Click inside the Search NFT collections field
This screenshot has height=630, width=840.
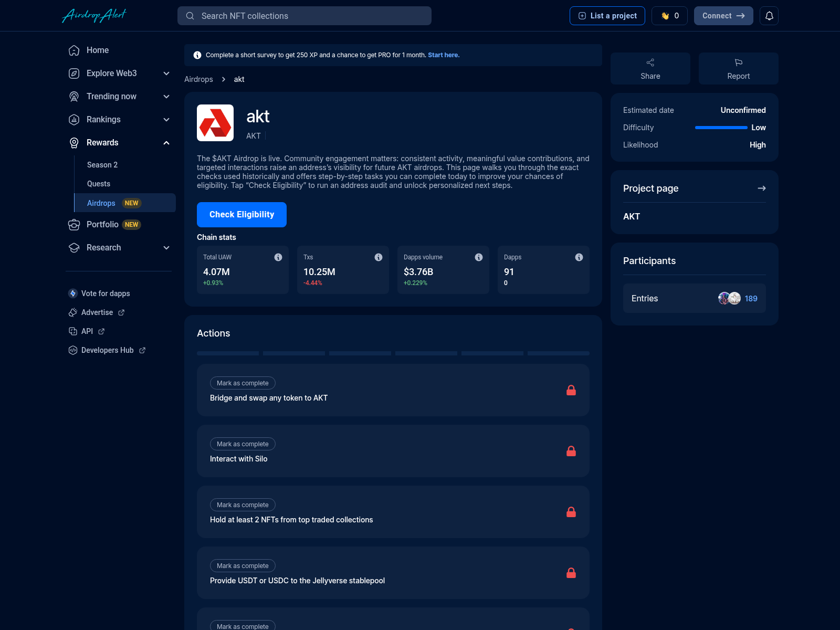point(304,16)
